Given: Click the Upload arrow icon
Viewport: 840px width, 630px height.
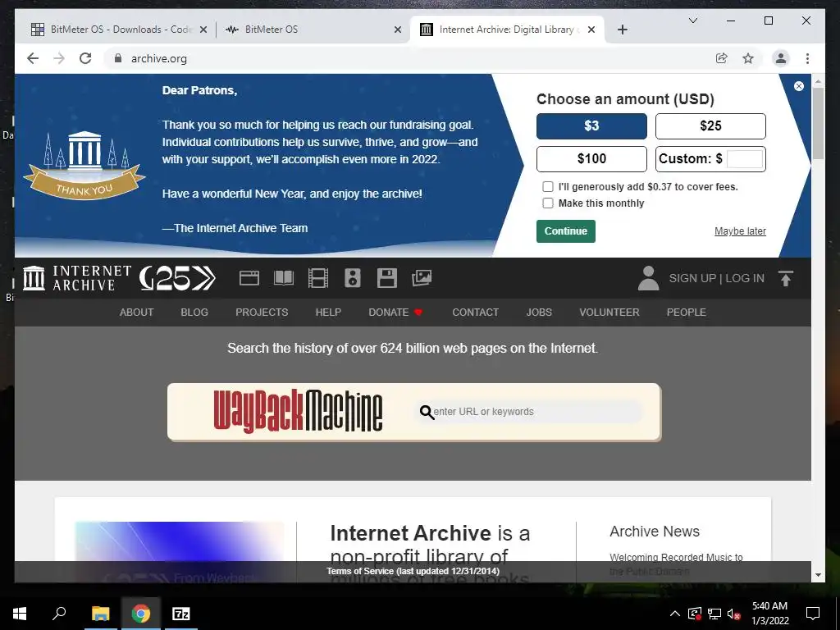Looking at the screenshot, I should tap(786, 278).
